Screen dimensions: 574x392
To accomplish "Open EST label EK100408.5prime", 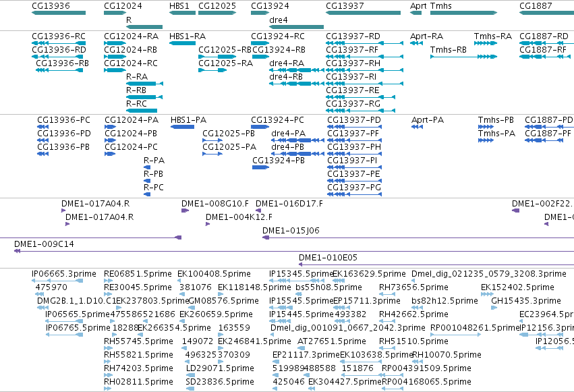I will click(x=214, y=274).
